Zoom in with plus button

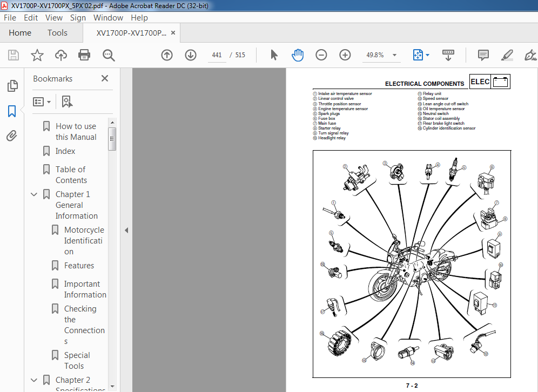coord(345,55)
